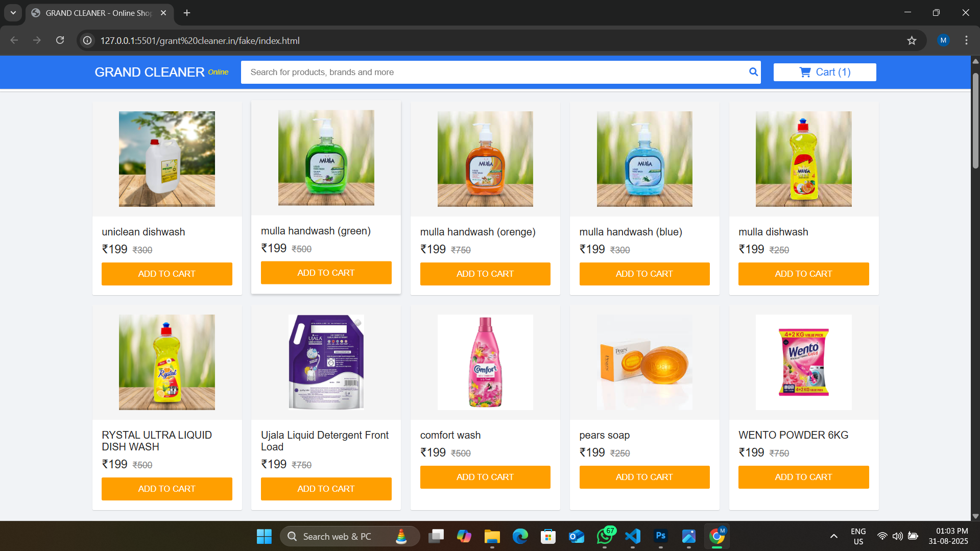
Task: Open a new tab with plus button
Action: point(187,13)
